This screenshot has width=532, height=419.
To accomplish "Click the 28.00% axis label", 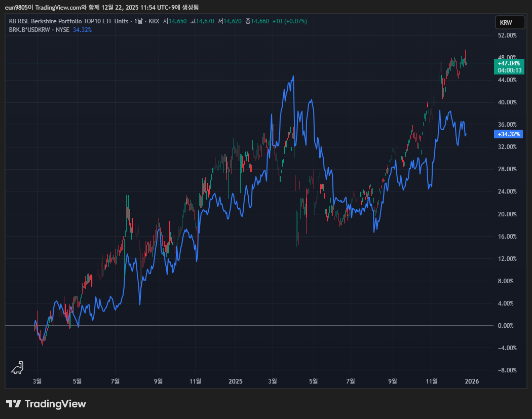I will point(507,169).
